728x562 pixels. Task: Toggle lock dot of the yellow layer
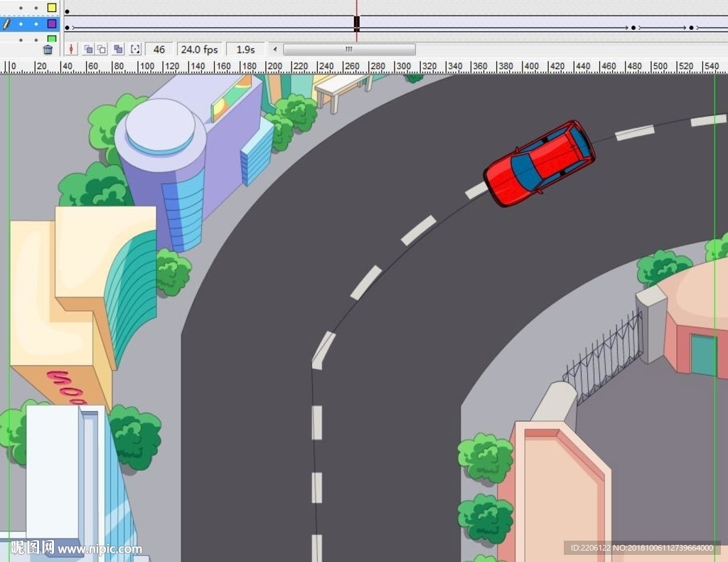click(36, 8)
